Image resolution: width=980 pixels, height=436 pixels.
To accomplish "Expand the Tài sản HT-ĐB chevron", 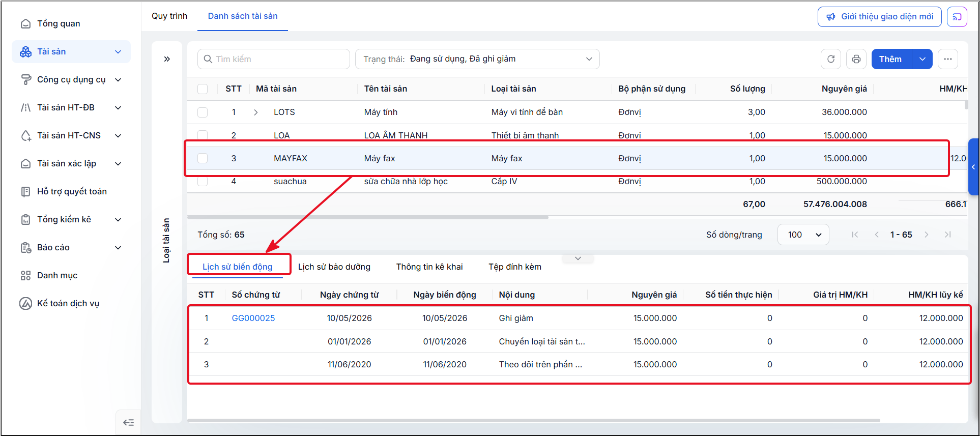I will point(118,108).
